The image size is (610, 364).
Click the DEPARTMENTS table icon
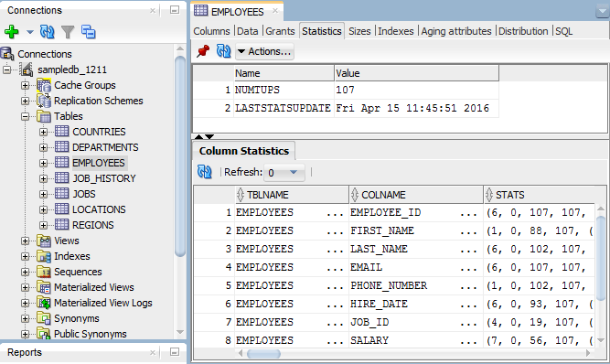[x=62, y=147]
